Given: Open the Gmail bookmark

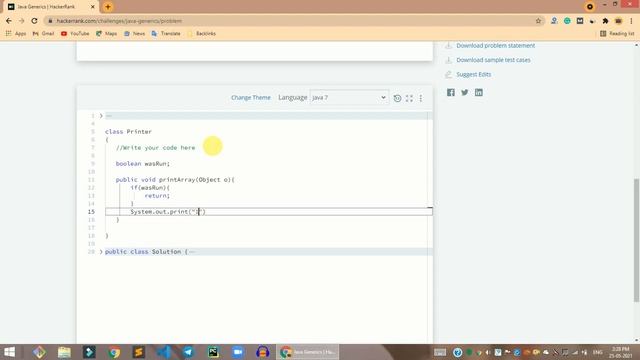Looking at the screenshot, I should click(x=43, y=33).
